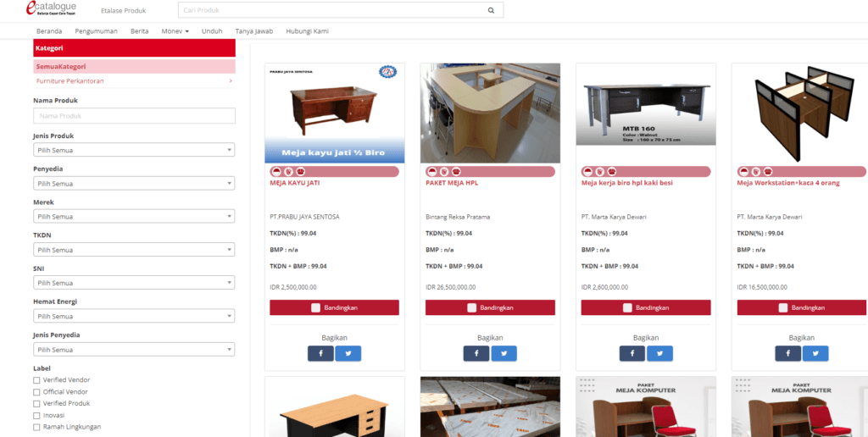Tick Bandingkan checkbox for MEJA KAYU JATI
The width and height of the screenshot is (868, 437).
[x=315, y=307]
